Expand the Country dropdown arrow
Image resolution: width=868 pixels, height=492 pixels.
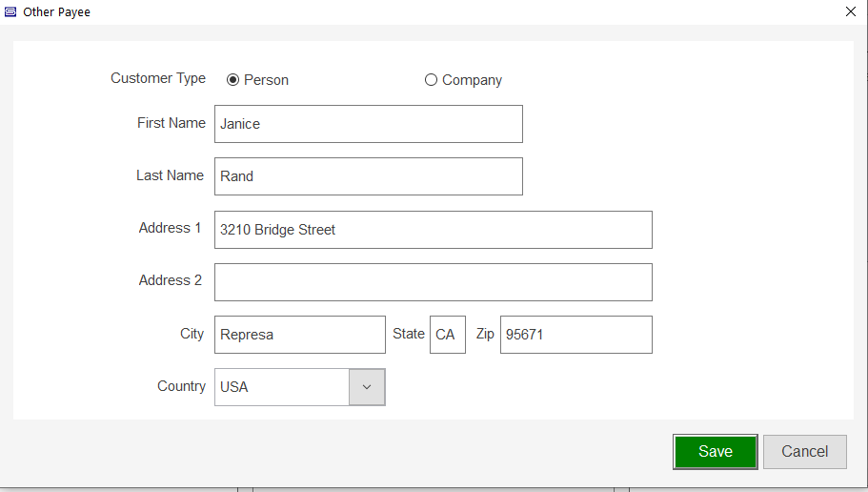pyautogui.click(x=367, y=387)
